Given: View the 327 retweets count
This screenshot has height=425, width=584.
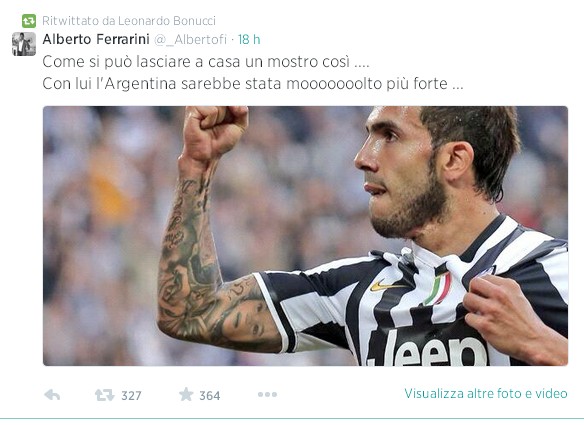Looking at the screenshot, I should [x=131, y=396].
